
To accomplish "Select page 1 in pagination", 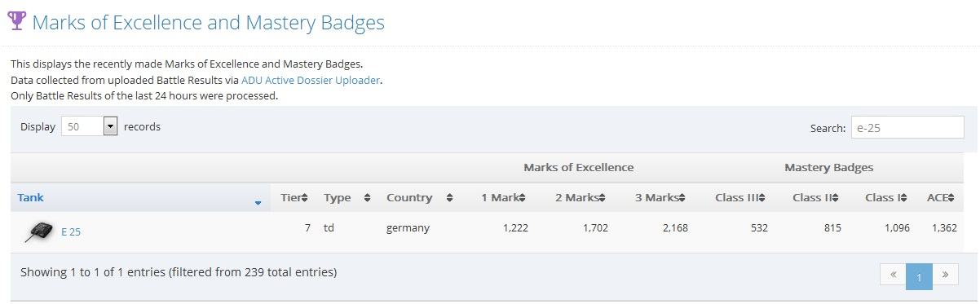I will (919, 276).
